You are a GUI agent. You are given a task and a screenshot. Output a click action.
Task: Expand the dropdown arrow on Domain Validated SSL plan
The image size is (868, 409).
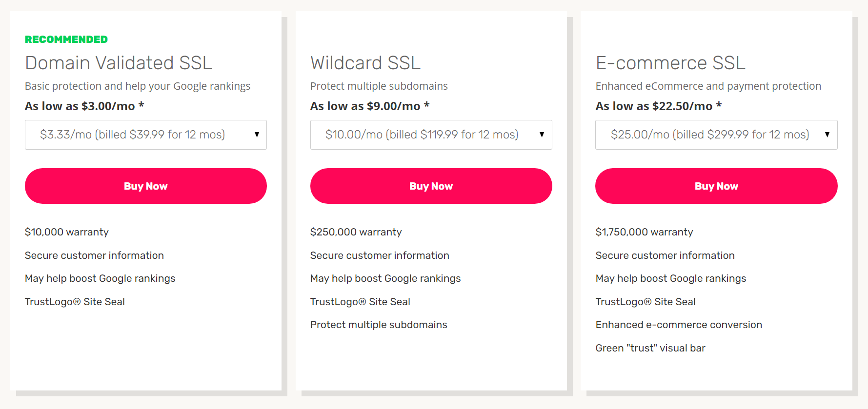pyautogui.click(x=257, y=135)
